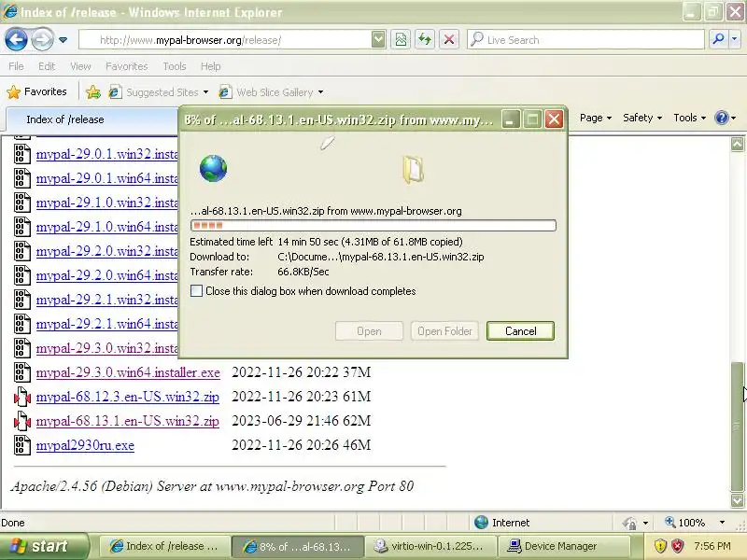
Task: Switch to virtio-win-0.1.225 taskbar item
Action: point(430,546)
